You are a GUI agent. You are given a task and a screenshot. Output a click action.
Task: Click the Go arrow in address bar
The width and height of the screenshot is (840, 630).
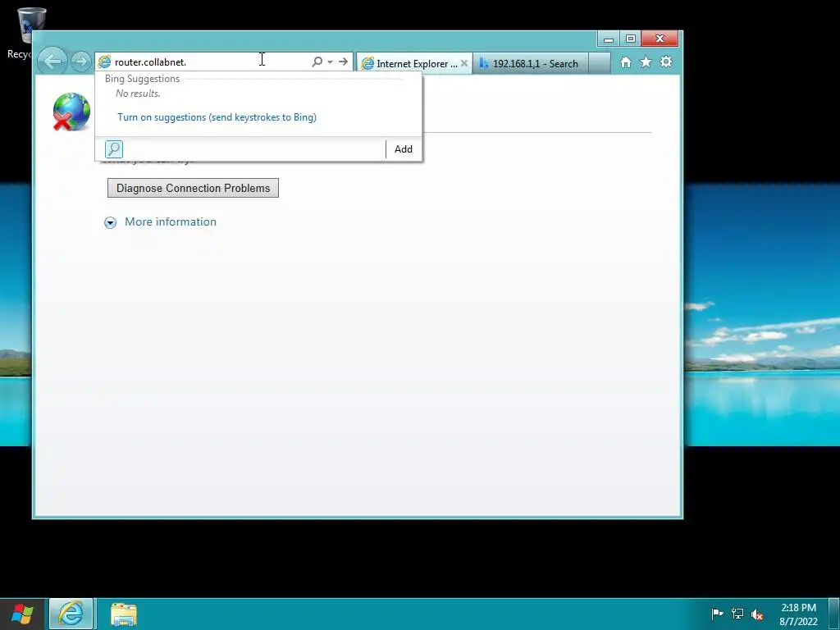coord(344,62)
